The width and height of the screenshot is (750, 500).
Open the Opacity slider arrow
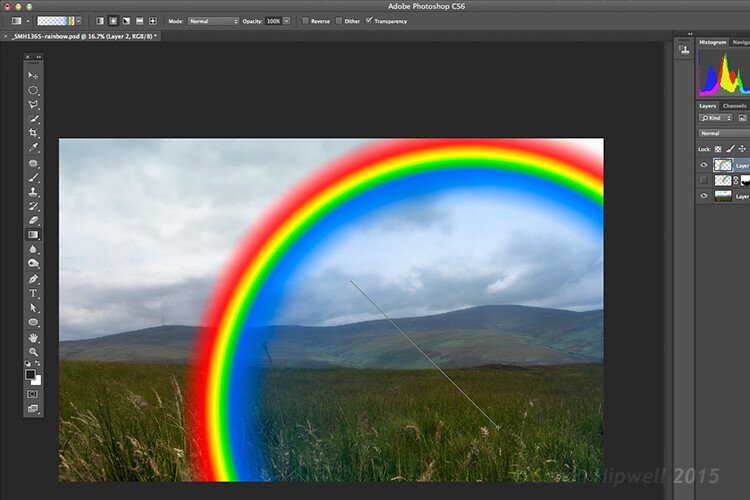tap(287, 21)
